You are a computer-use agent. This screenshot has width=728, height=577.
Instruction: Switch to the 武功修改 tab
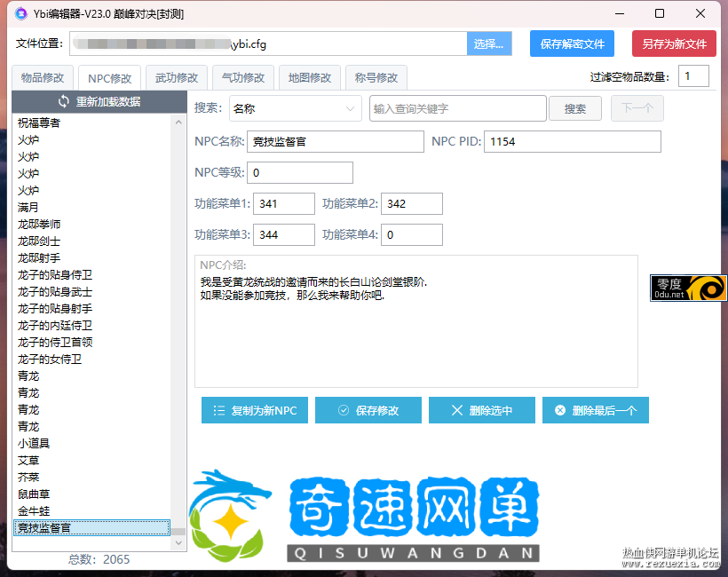176,78
